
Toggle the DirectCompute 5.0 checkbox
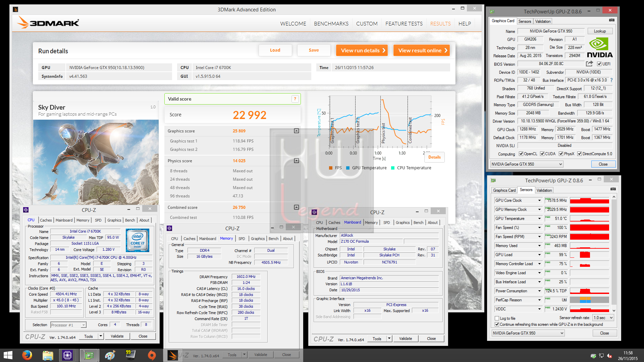pos(579,154)
